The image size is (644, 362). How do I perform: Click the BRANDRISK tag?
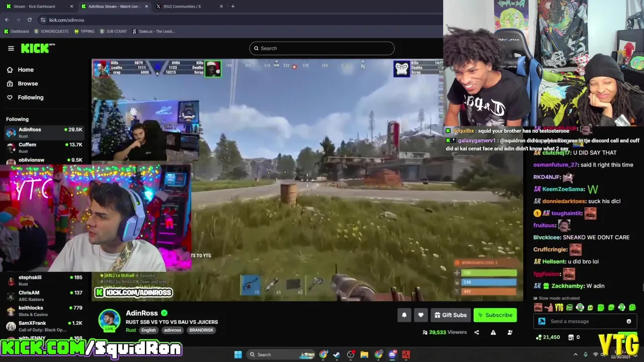[201, 330]
